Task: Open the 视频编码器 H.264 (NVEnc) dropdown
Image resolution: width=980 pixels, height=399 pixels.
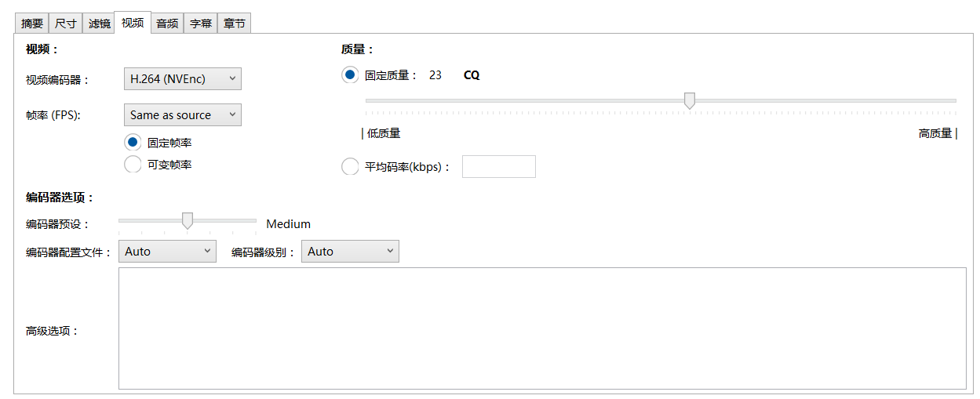Action: point(183,78)
